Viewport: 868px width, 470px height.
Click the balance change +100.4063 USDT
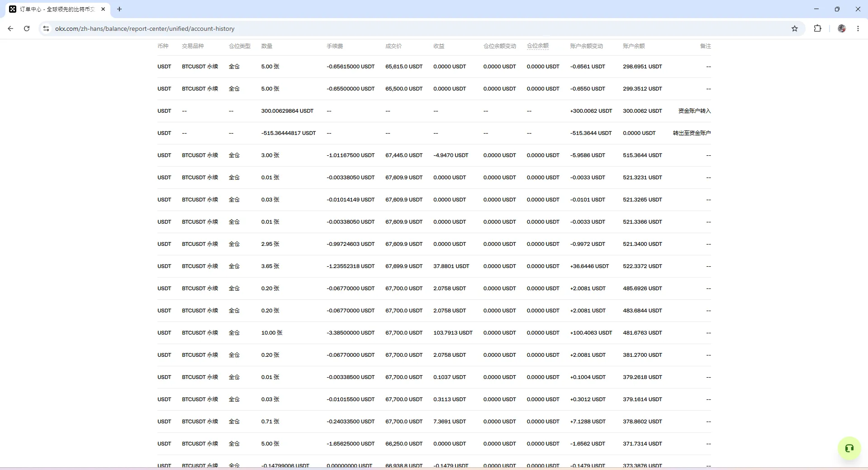[x=591, y=333]
